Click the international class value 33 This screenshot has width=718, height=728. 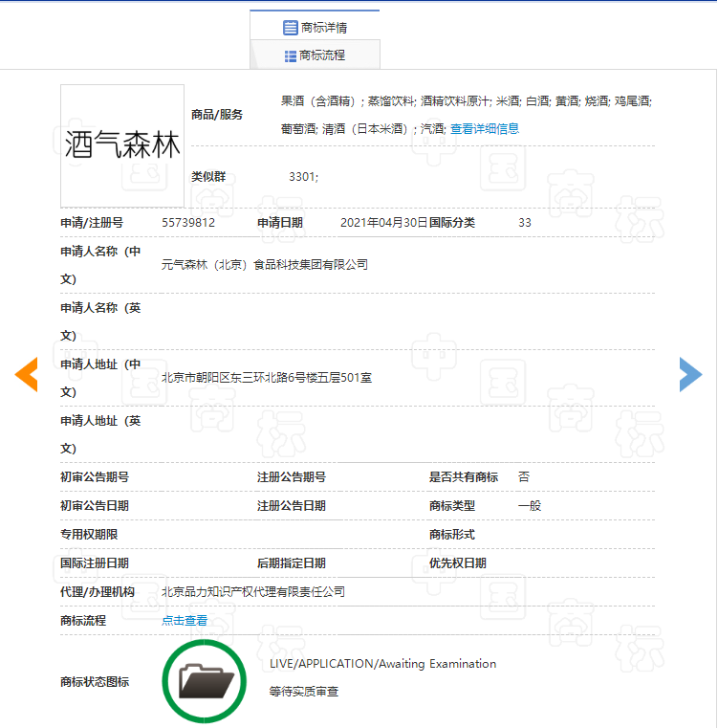[x=525, y=222]
